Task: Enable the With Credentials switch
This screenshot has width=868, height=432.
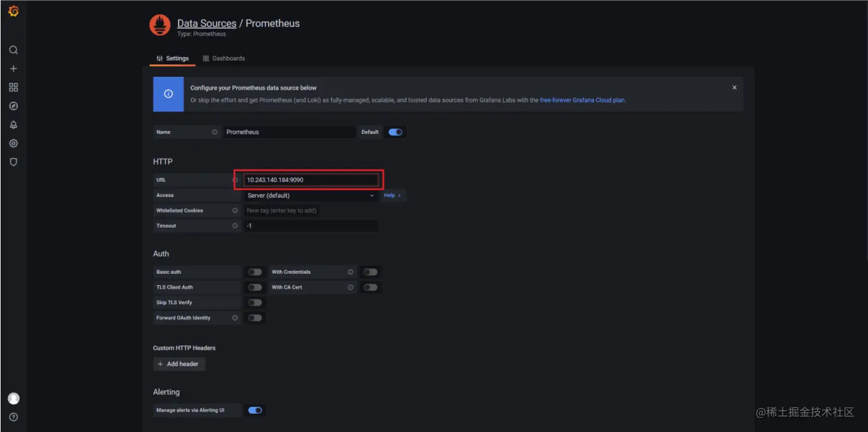Action: (x=370, y=272)
